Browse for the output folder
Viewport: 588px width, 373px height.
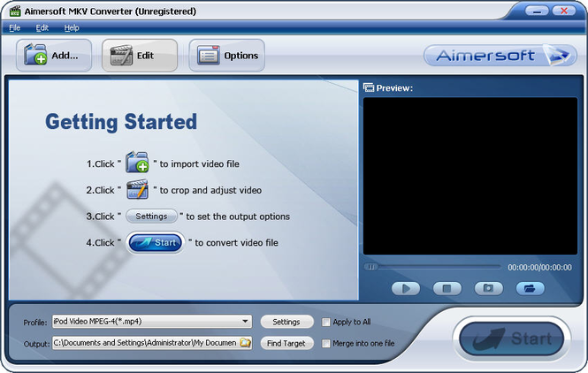pos(245,343)
